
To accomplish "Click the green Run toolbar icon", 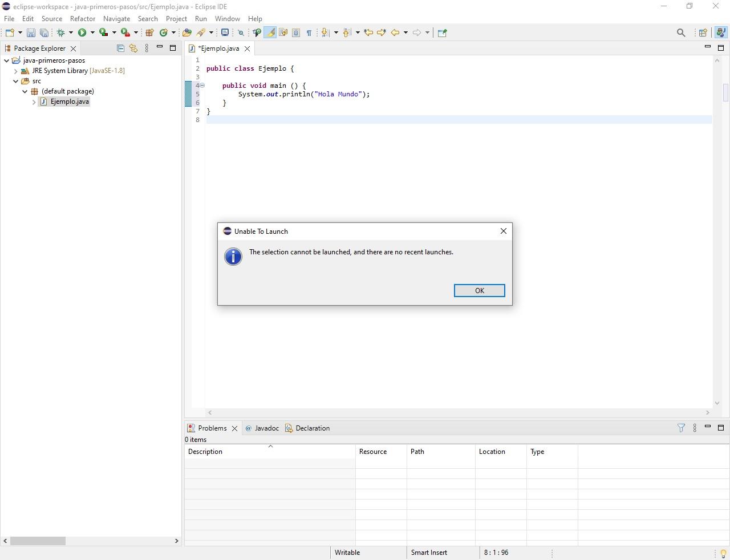I will point(82,33).
